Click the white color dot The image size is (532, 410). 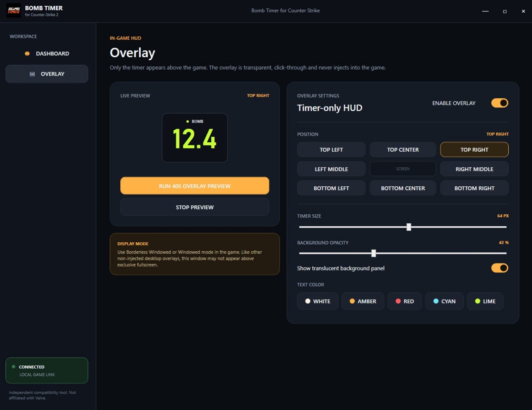308,301
